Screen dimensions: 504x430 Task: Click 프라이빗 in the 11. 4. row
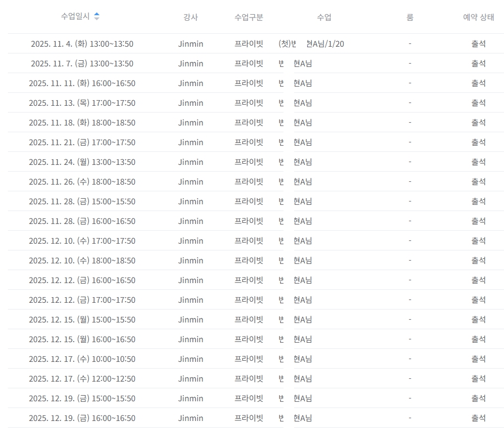pyautogui.click(x=249, y=44)
